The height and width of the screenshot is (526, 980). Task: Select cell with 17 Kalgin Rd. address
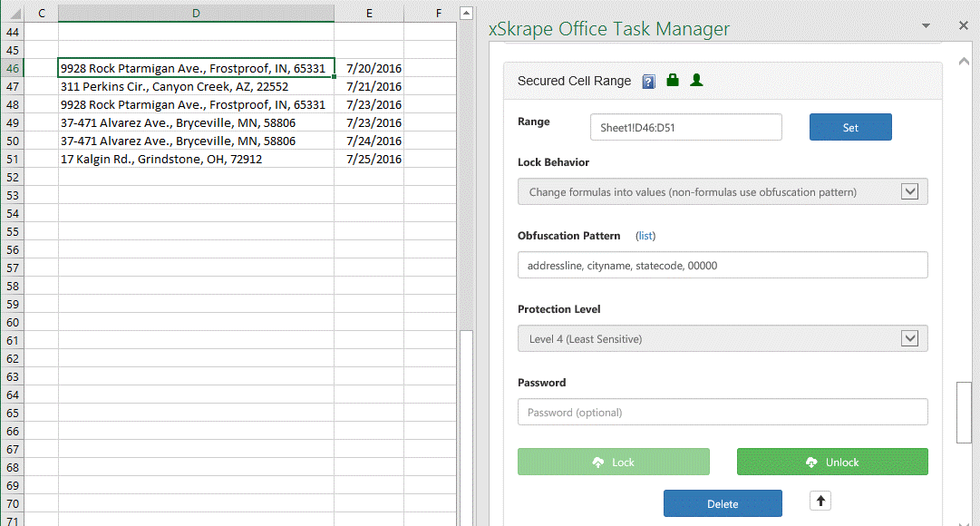196,159
